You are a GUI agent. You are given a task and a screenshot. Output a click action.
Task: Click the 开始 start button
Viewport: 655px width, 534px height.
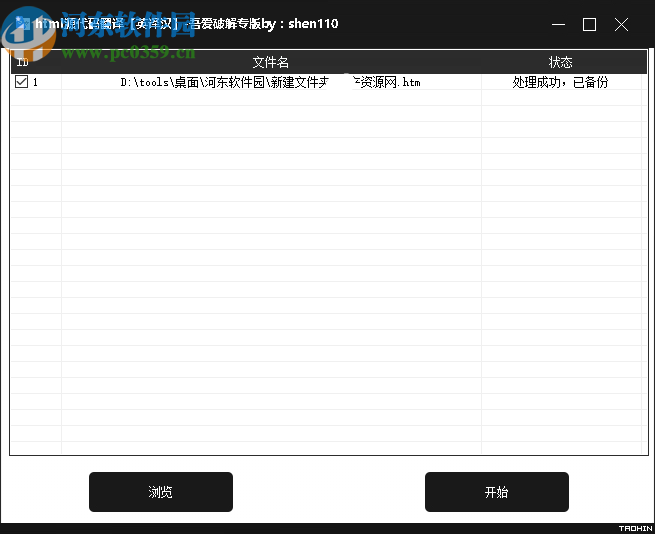point(497,492)
